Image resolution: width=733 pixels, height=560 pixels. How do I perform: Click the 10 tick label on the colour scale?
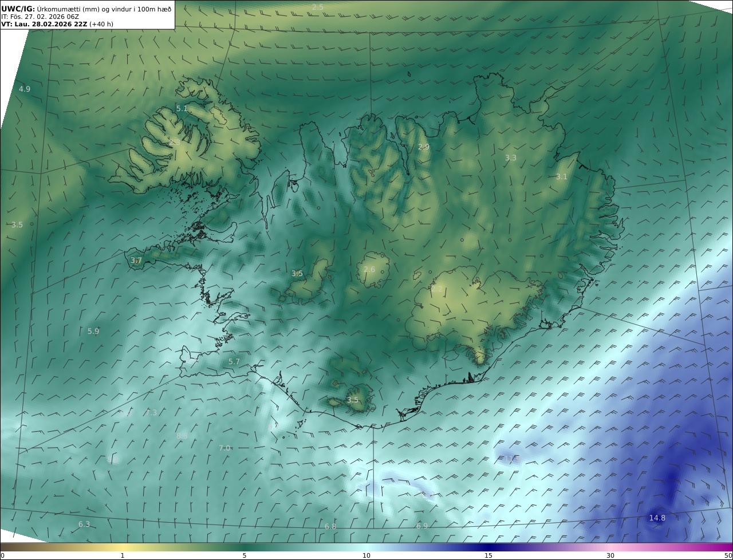click(366, 555)
